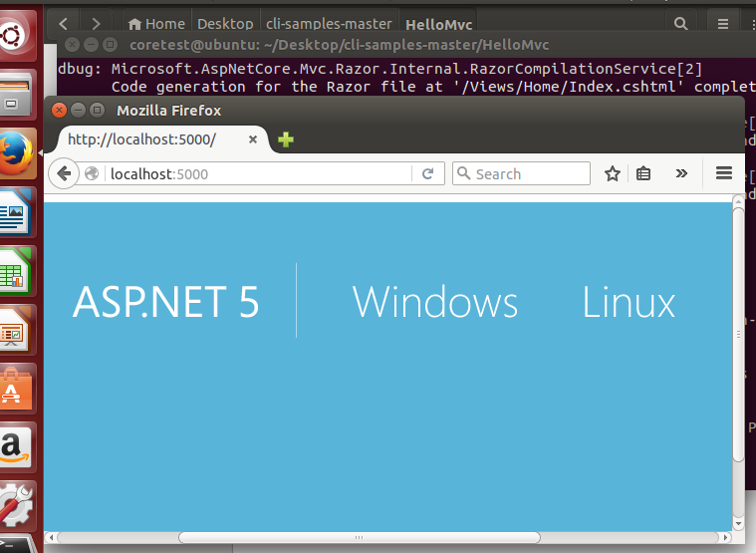Open a new tab with green plus
This screenshot has height=553, width=756.
286,139
